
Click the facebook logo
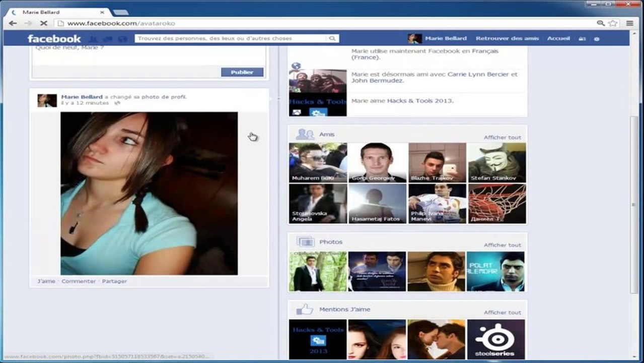[54, 38]
